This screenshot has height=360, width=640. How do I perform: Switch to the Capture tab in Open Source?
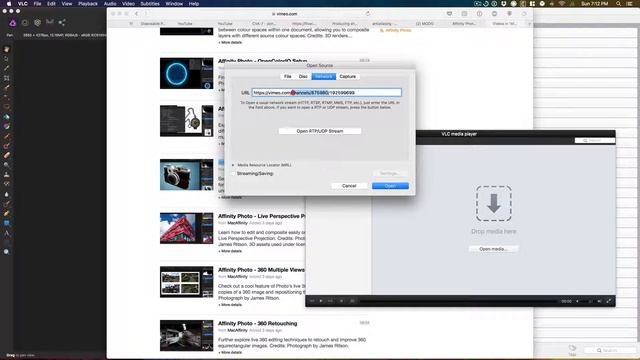[348, 76]
